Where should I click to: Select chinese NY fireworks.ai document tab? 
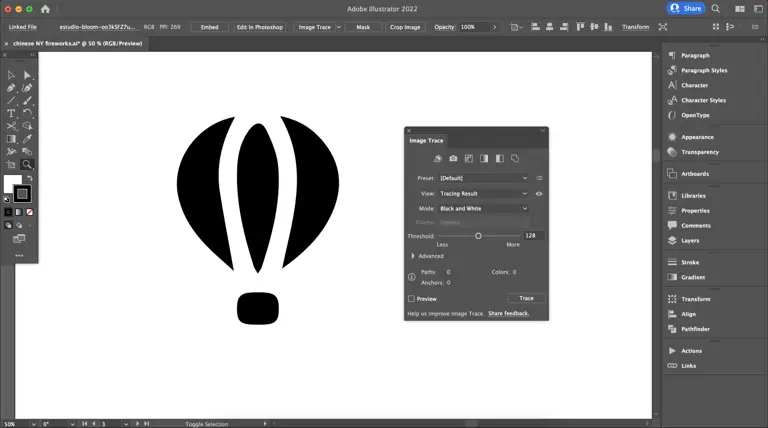click(x=77, y=44)
